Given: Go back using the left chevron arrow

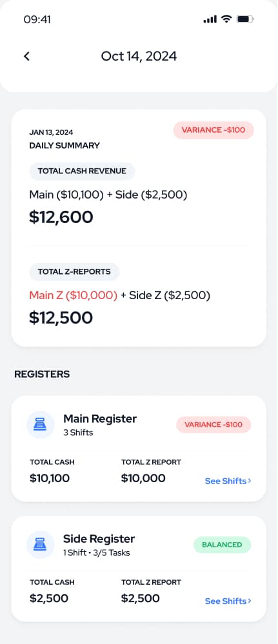Looking at the screenshot, I should (x=26, y=56).
